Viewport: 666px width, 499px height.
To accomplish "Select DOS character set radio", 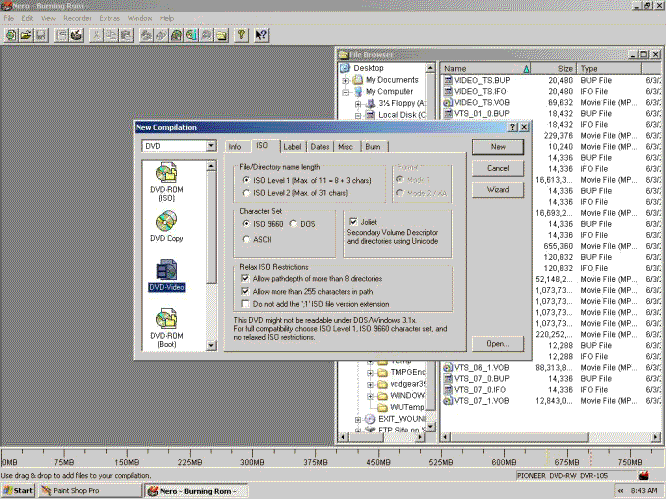I will [x=293, y=223].
